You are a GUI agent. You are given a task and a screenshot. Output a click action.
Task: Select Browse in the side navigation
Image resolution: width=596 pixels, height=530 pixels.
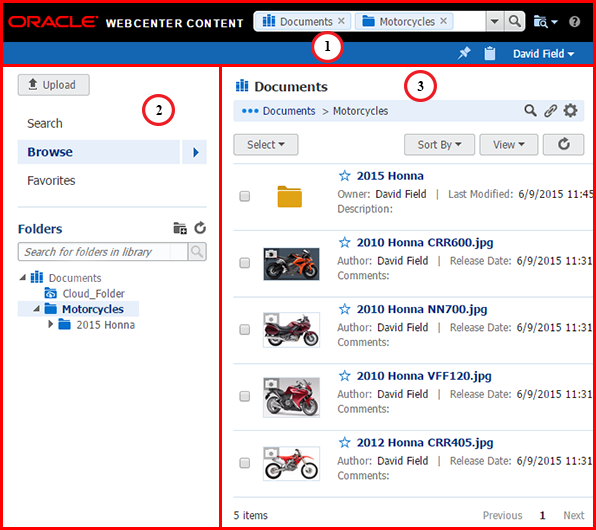98,152
